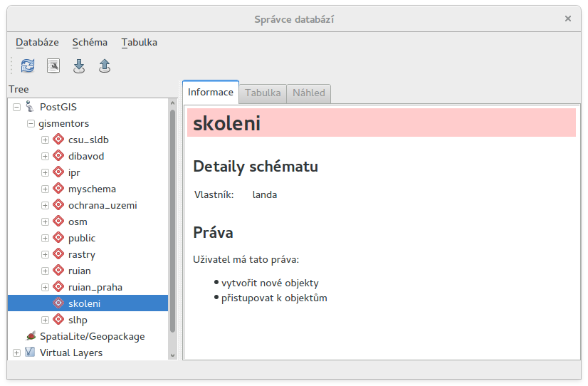Image resolution: width=588 pixels, height=386 pixels.
Task: Click the csu_sldb schema icon
Action: click(x=58, y=140)
